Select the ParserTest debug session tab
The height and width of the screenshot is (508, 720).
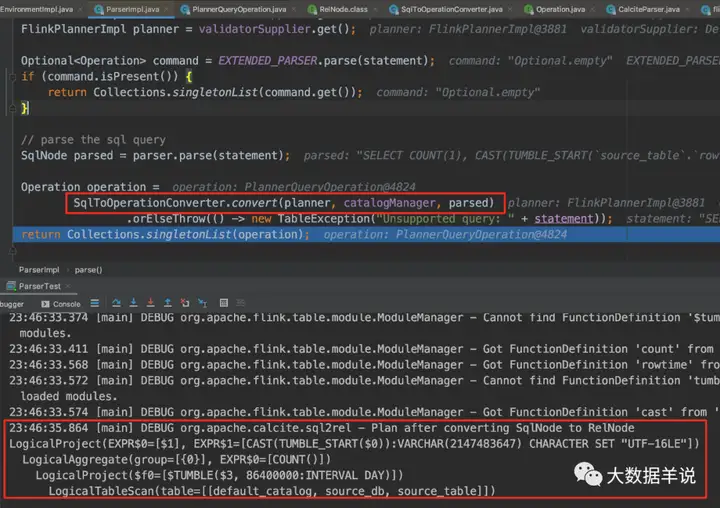[39, 286]
